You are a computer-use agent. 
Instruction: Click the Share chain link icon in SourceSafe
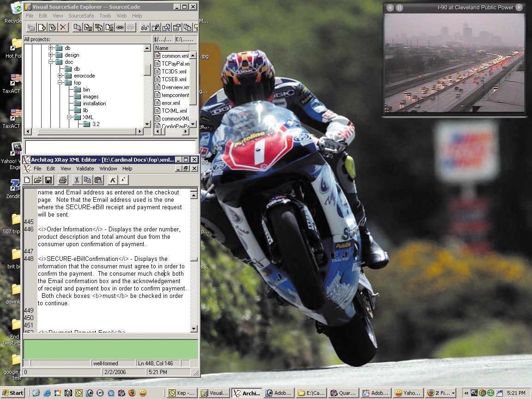pos(120,28)
